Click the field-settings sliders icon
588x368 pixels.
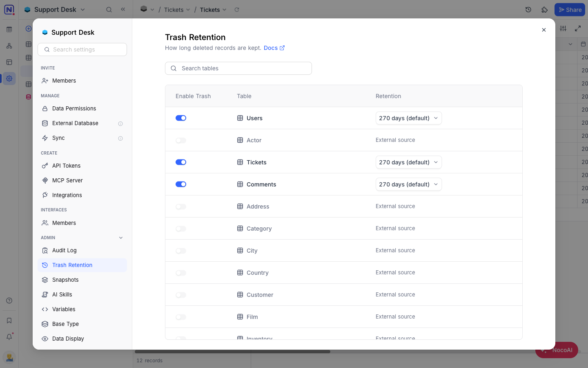tap(563, 28)
